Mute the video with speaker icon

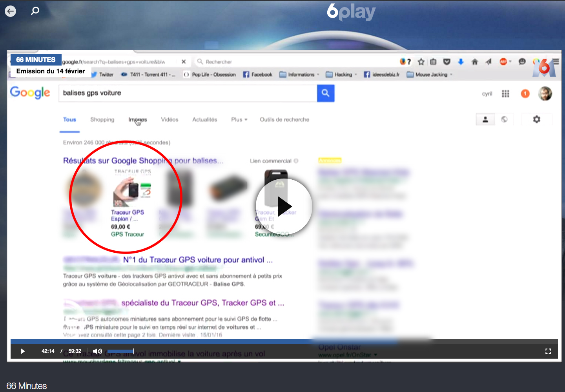(97, 351)
